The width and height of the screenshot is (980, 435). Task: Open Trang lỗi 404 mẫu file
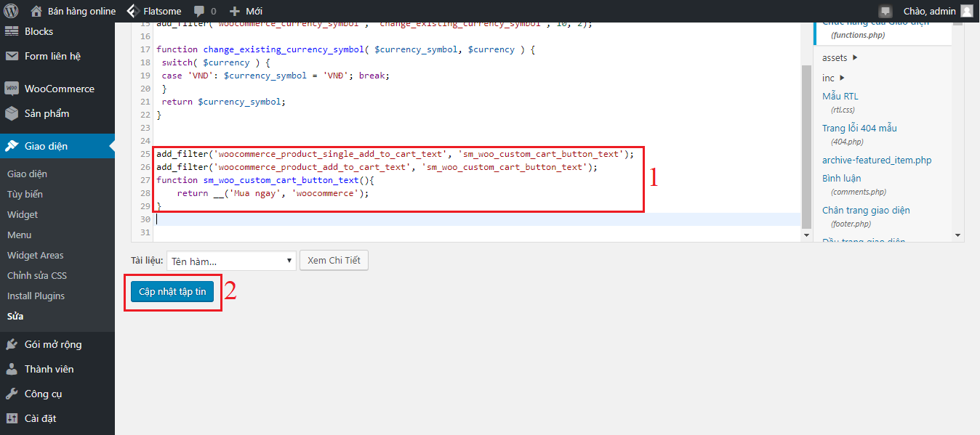pyautogui.click(x=859, y=128)
